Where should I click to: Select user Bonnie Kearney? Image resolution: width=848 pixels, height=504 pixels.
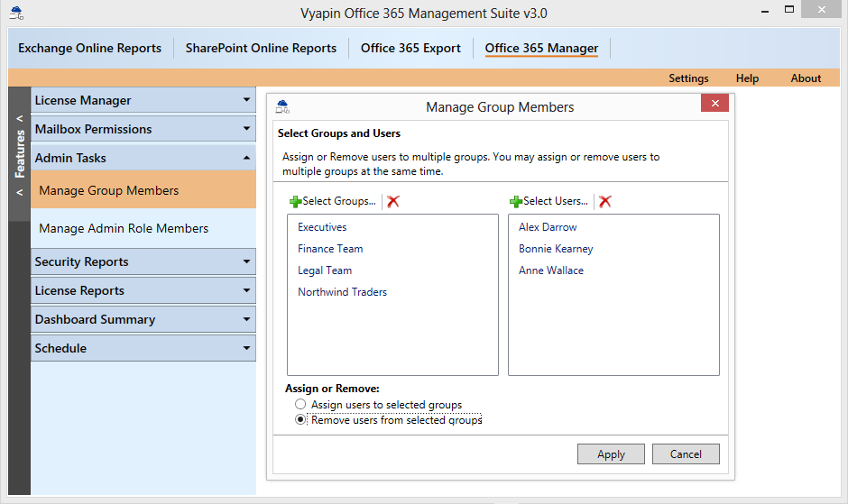pyautogui.click(x=556, y=249)
